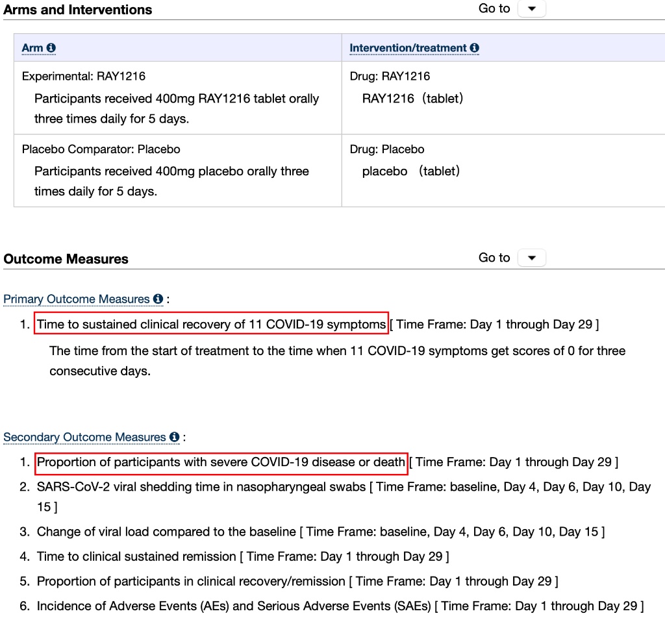This screenshot has width=665, height=644.
Task: Open info icon beside Secondary Outcome Measures
Action: (x=174, y=438)
